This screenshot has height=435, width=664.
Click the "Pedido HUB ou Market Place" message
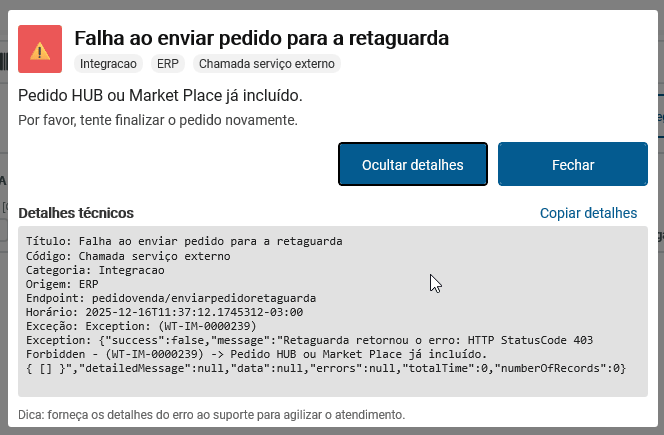(160, 96)
